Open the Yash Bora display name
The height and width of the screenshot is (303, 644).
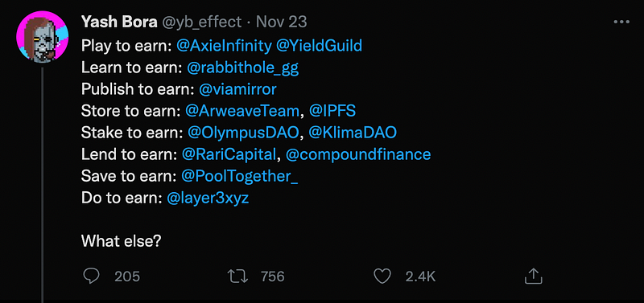pos(119,22)
